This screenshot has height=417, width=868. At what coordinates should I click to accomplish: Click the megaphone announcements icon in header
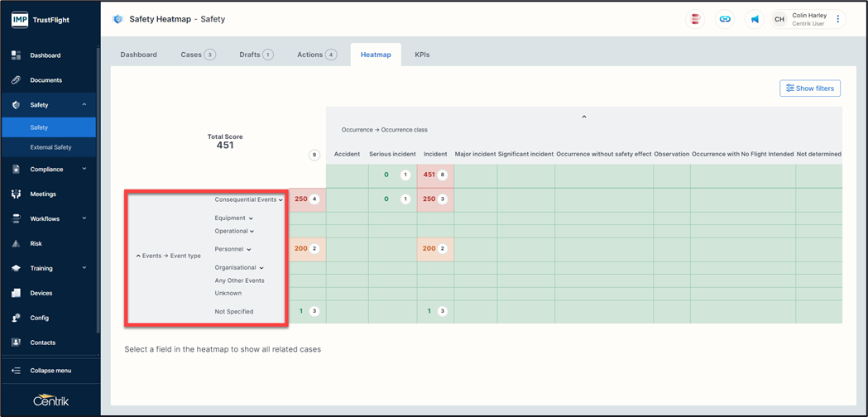pyautogui.click(x=755, y=19)
